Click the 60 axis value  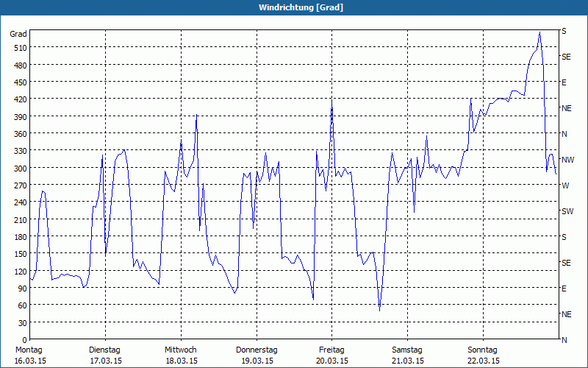click(23, 305)
